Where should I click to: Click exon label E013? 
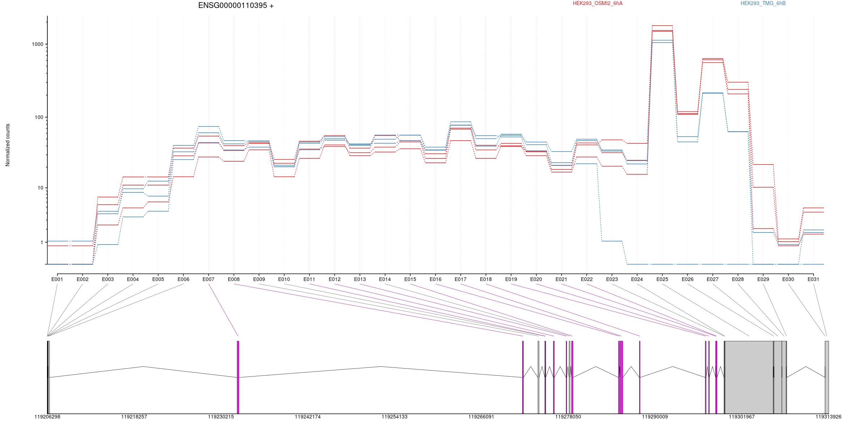coord(360,279)
